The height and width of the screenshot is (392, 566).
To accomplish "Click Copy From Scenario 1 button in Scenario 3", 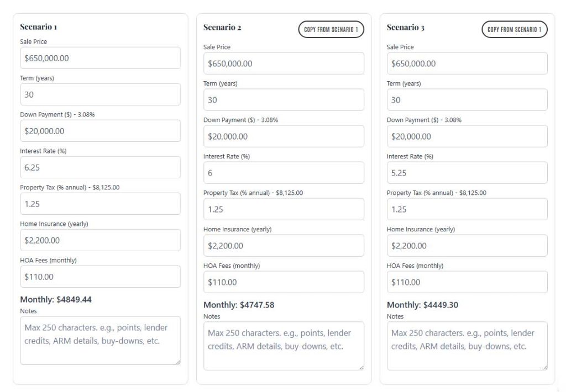I will click(515, 29).
